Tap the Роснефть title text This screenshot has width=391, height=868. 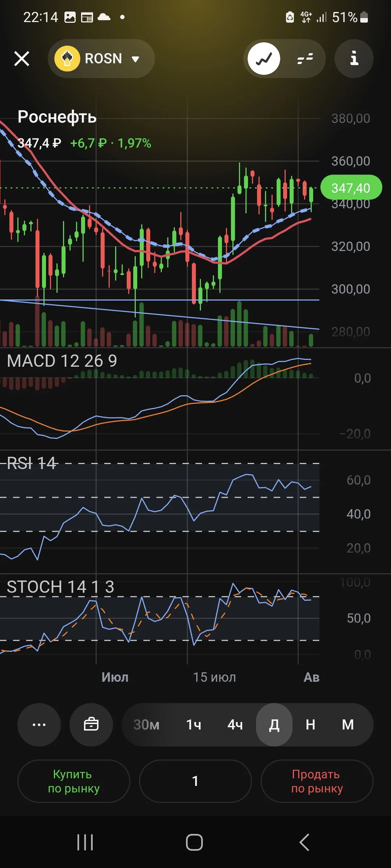click(57, 117)
